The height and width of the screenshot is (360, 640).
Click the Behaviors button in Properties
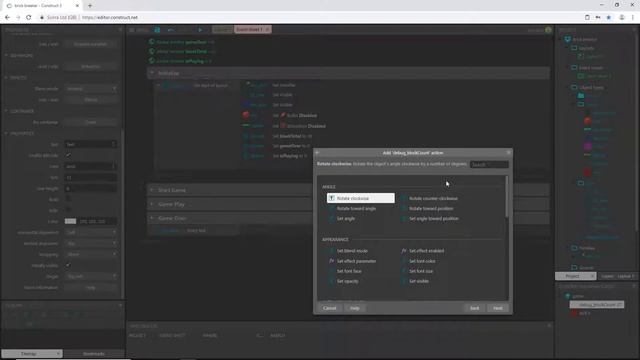[x=91, y=67]
